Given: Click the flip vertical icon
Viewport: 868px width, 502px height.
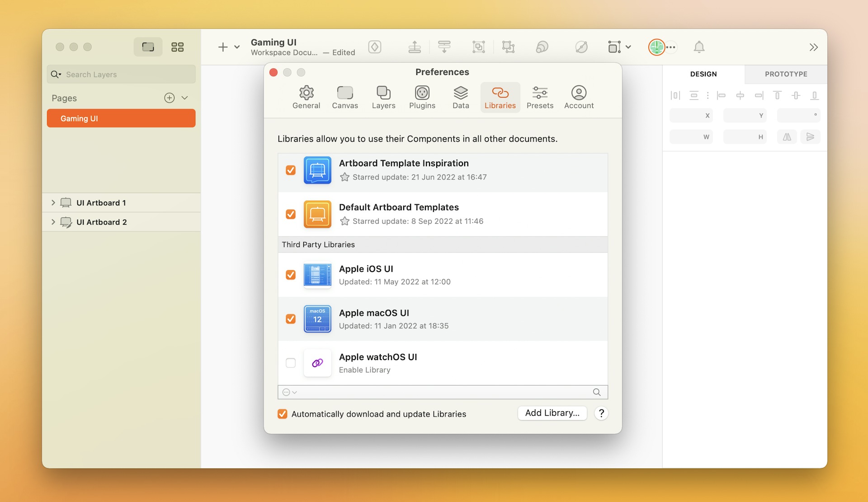Looking at the screenshot, I should (810, 137).
